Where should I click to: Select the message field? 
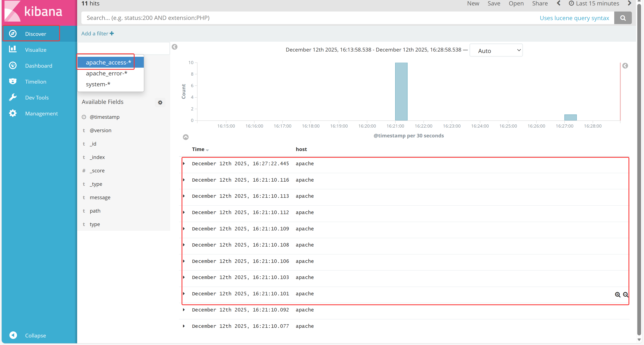tap(100, 197)
